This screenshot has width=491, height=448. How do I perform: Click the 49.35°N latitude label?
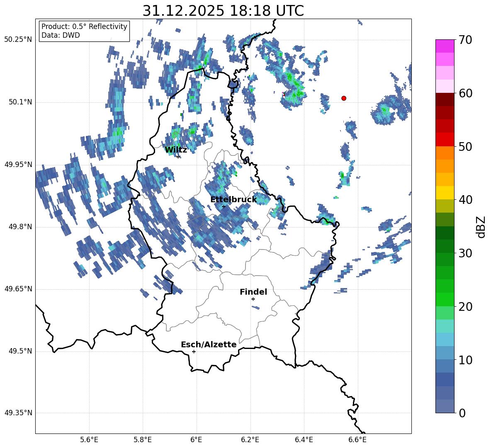[18, 413]
